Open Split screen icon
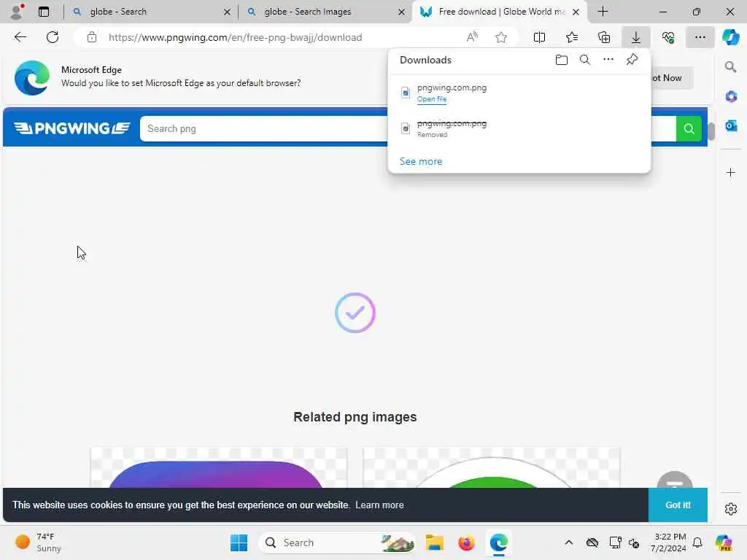Image resolution: width=747 pixels, height=560 pixels. tap(539, 37)
